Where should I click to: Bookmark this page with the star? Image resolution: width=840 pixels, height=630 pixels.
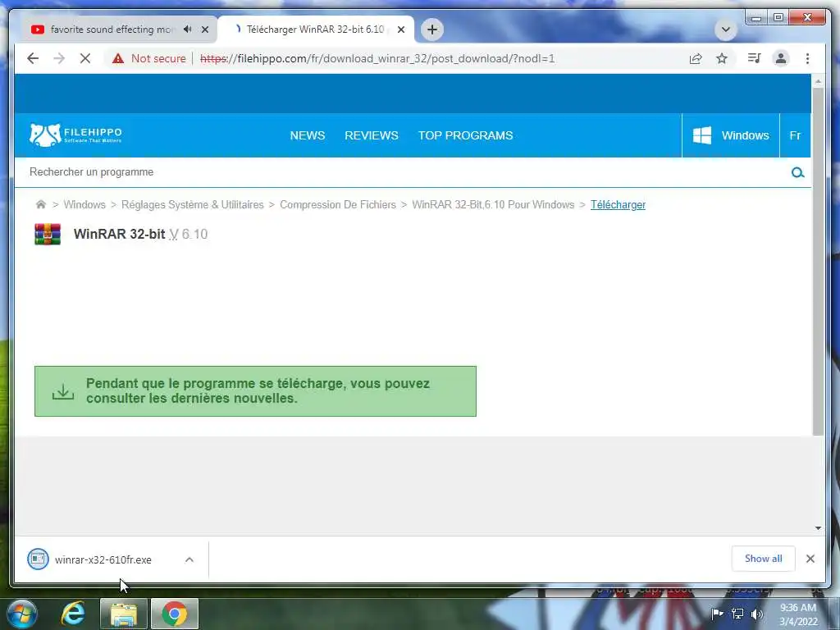(722, 58)
